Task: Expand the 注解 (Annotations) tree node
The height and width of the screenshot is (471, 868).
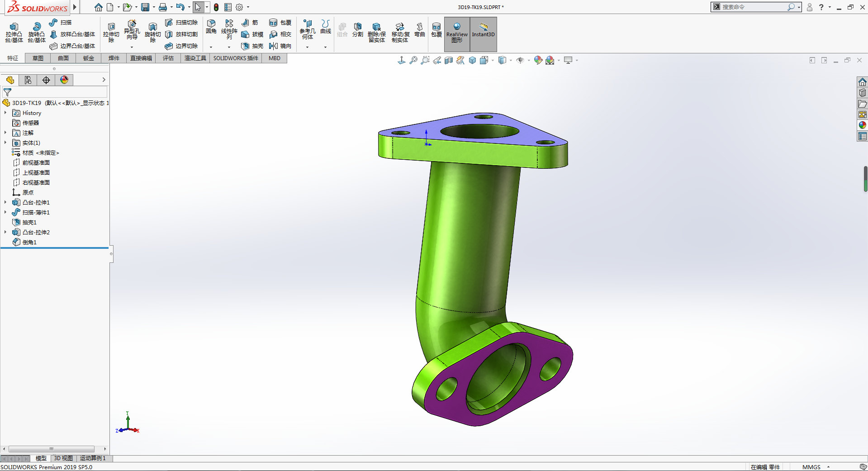Action: click(5, 133)
